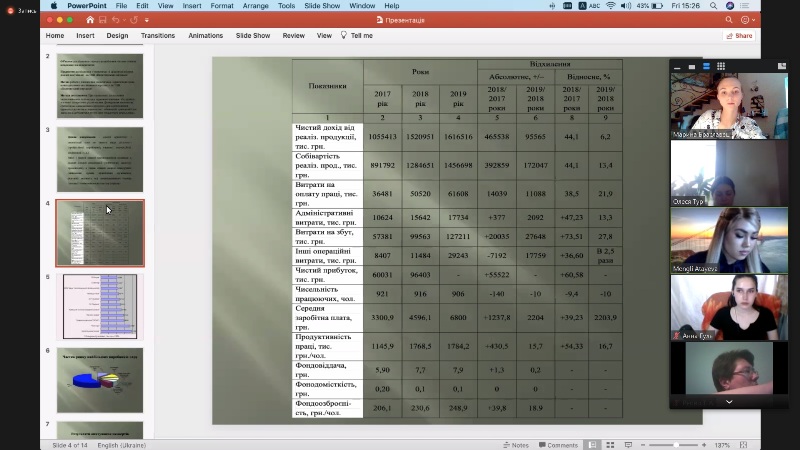The image size is (800, 450).
Task: Select slide 6 thumbnail with pie chart
Action: pyautogui.click(x=100, y=380)
